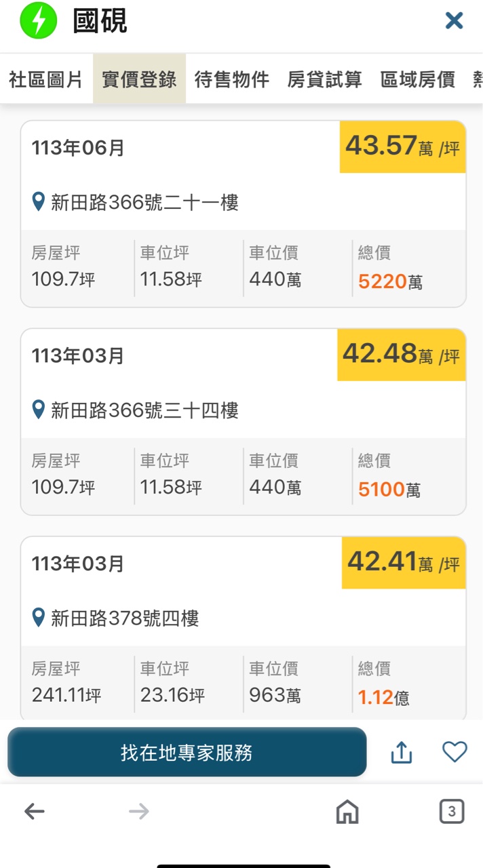Screen dimensions: 483x868
Task: Switch to the 社區圖片 tab
Action: 45,79
